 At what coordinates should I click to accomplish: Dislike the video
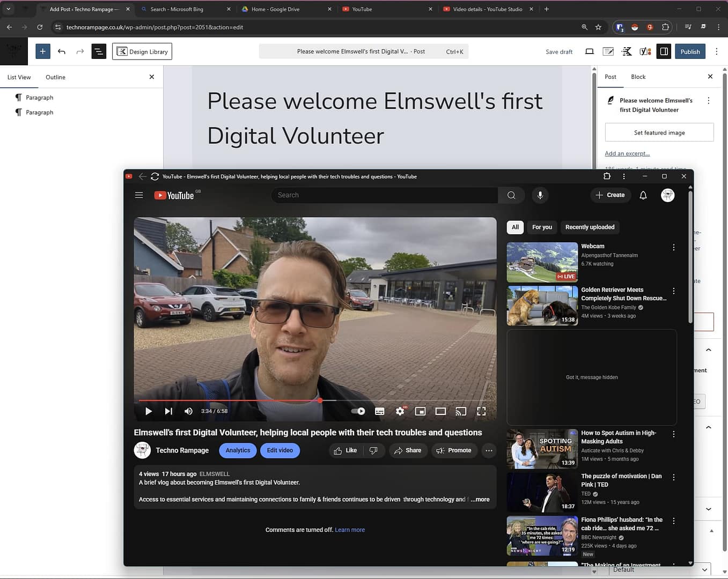tap(374, 450)
